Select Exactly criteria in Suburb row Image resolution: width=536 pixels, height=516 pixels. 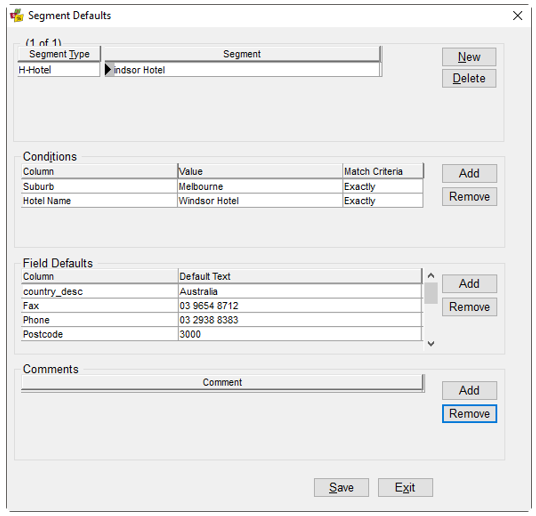coord(383,187)
